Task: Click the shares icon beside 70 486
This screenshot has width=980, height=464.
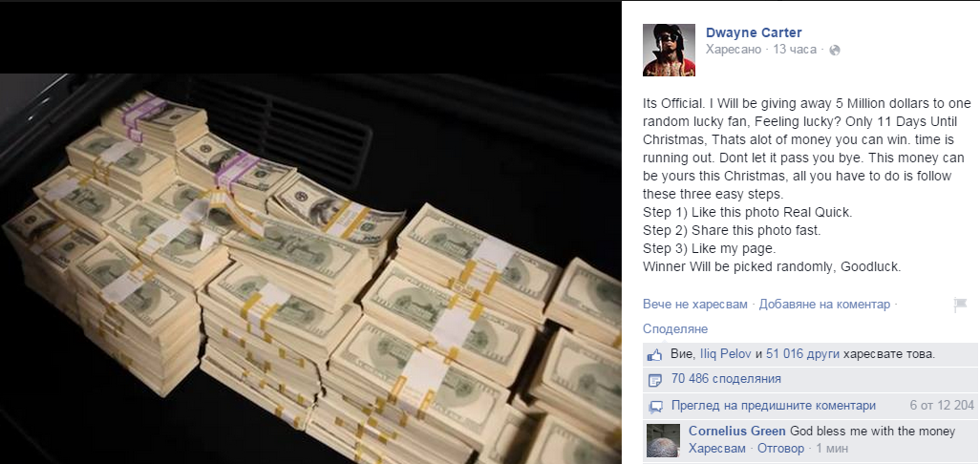Action: point(654,380)
